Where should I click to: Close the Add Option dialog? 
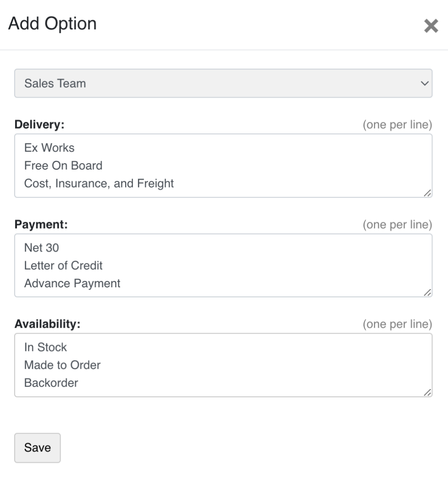[431, 26]
